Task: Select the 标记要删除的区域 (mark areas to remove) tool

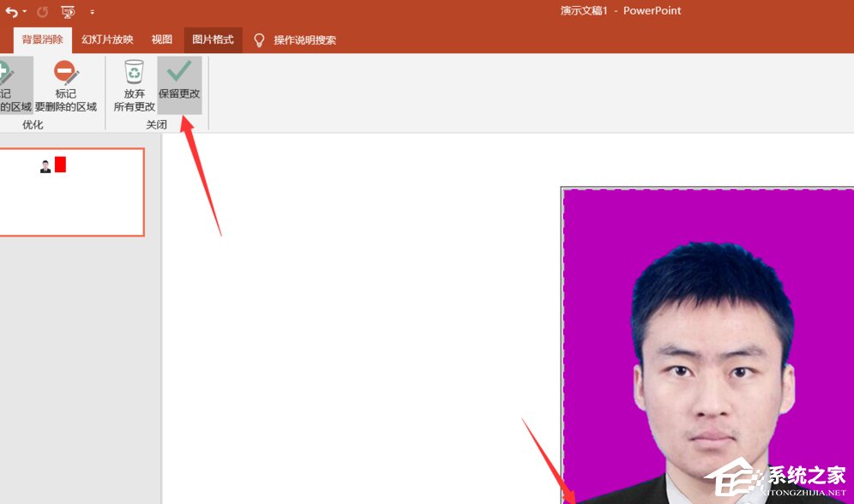Action: (x=64, y=81)
